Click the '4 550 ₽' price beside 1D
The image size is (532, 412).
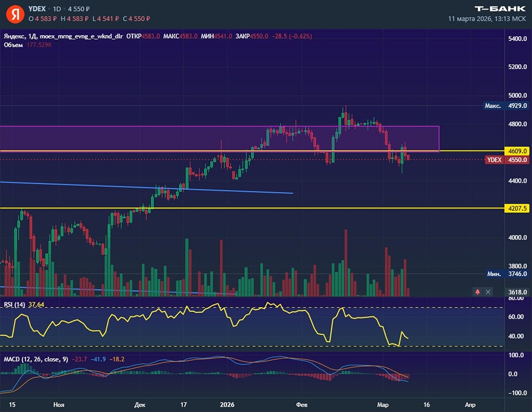pyautogui.click(x=78, y=9)
